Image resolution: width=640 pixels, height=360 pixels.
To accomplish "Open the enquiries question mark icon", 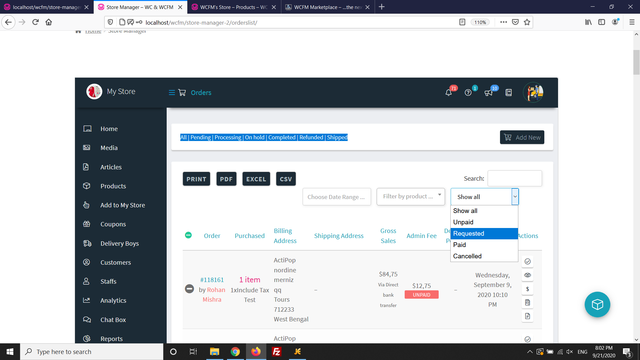I will click(x=468, y=93).
